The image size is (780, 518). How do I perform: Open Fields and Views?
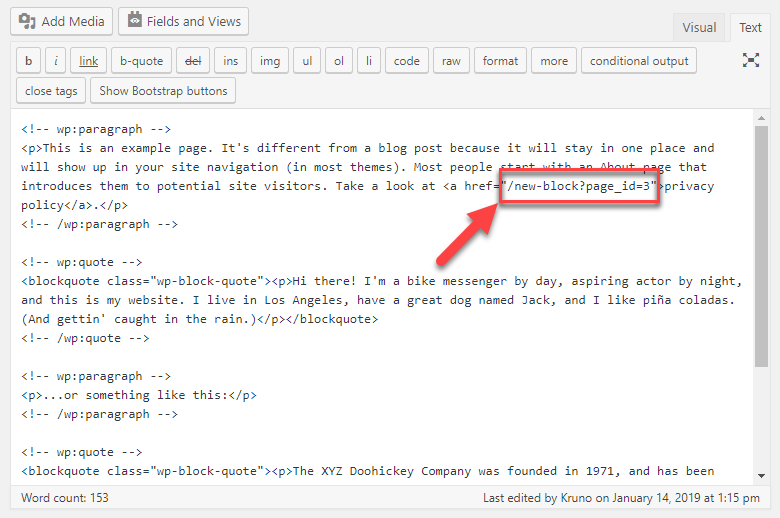(183, 21)
